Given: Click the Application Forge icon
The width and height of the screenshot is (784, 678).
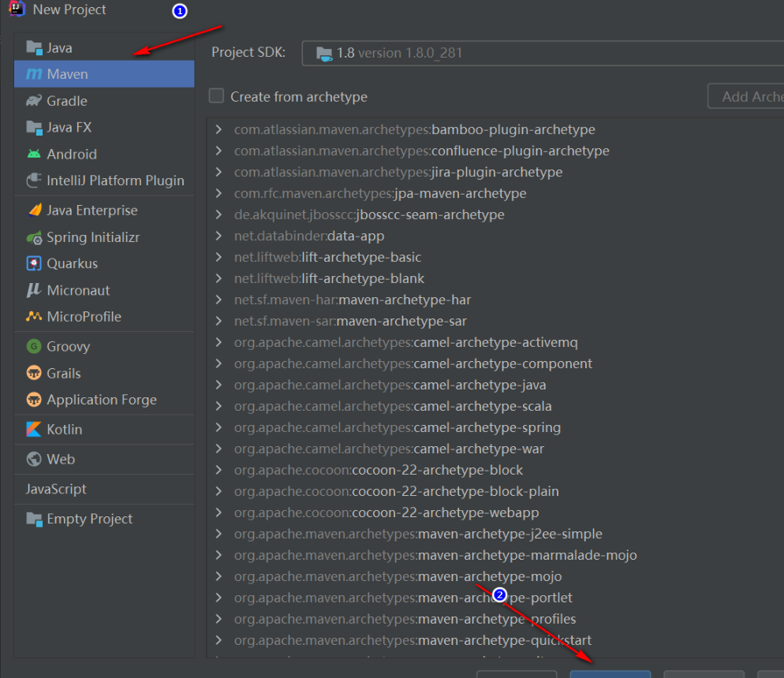Looking at the screenshot, I should tap(33, 400).
